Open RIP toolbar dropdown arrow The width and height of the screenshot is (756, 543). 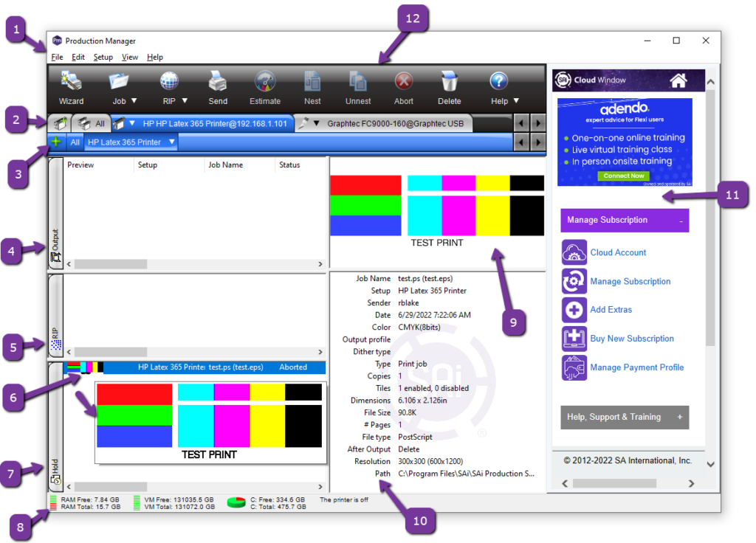point(185,100)
